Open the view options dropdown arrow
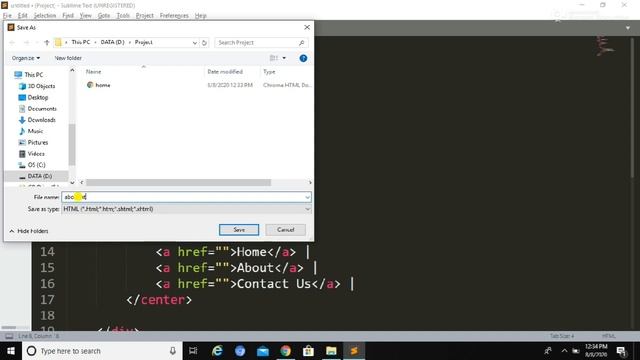The image size is (640, 360). pos(284,58)
